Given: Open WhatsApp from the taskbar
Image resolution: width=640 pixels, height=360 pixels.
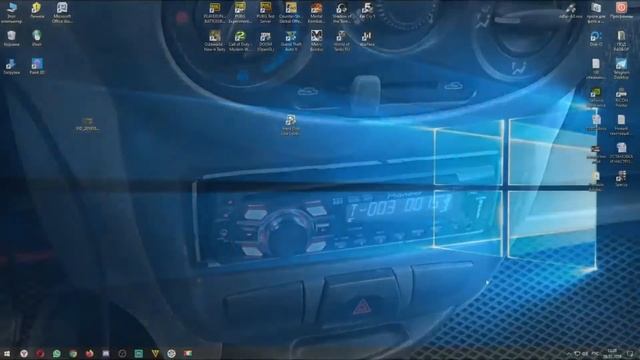Looking at the screenshot, I should [x=57, y=353].
